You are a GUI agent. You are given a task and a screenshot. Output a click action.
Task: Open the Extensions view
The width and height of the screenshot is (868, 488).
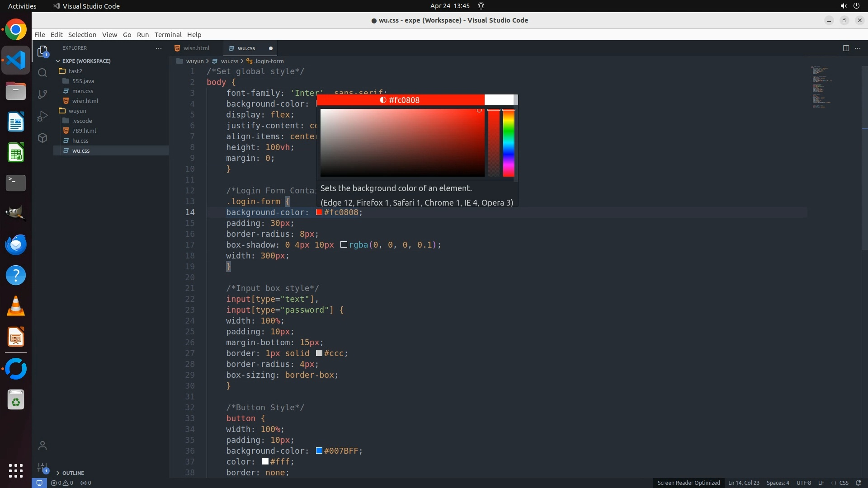coord(42,138)
